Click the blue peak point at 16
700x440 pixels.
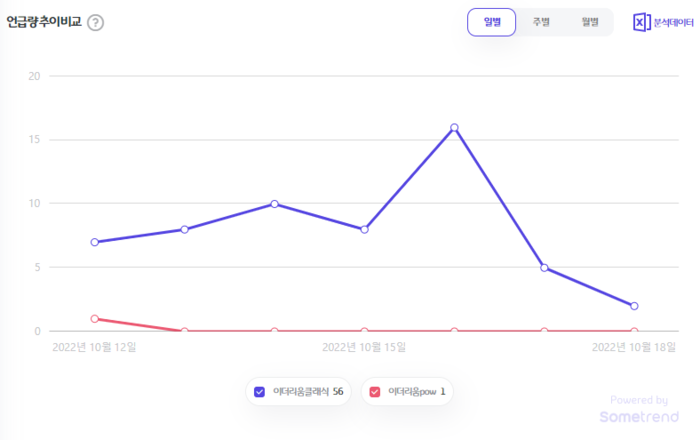pos(454,128)
